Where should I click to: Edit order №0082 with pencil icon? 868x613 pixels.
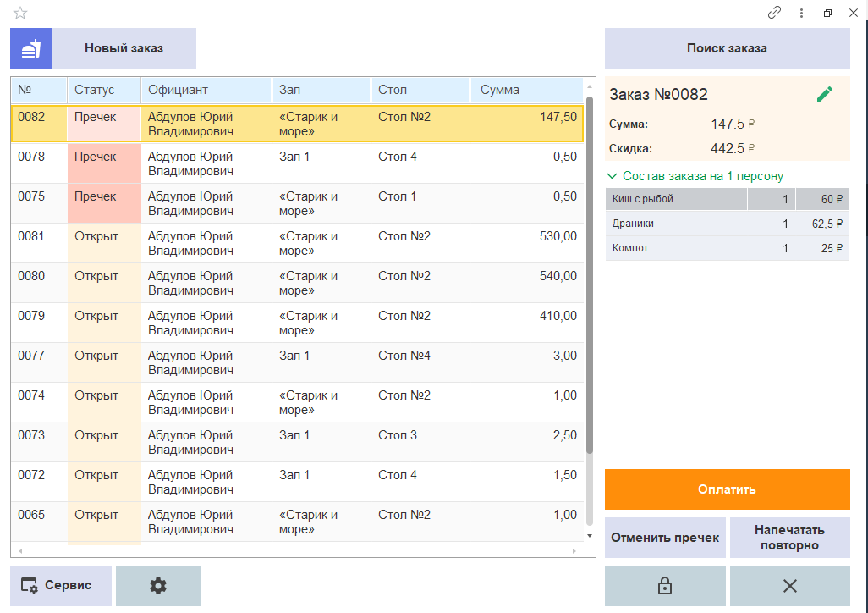point(824,94)
